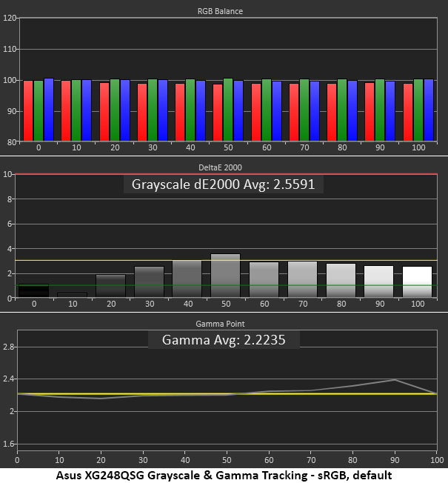Screen dimensions: 448x483
Task: Click the '1.6' y-axis label in Gamma chart
Action: pyautogui.click(x=9, y=444)
